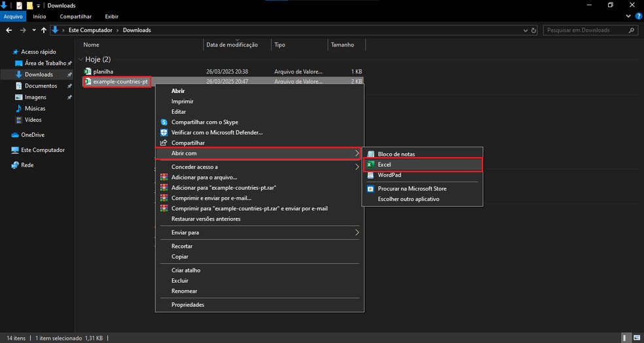Open the Arquivo ribbon tab

[x=12, y=16]
